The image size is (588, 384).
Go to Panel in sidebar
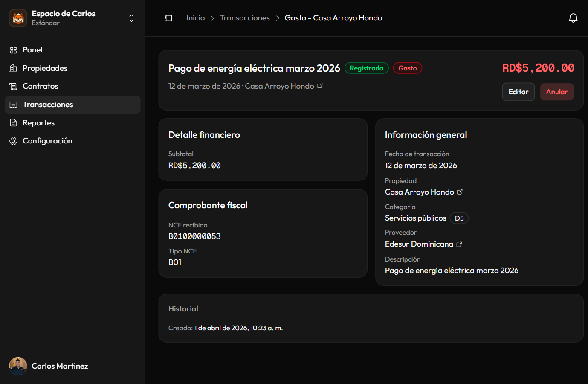[72, 50]
